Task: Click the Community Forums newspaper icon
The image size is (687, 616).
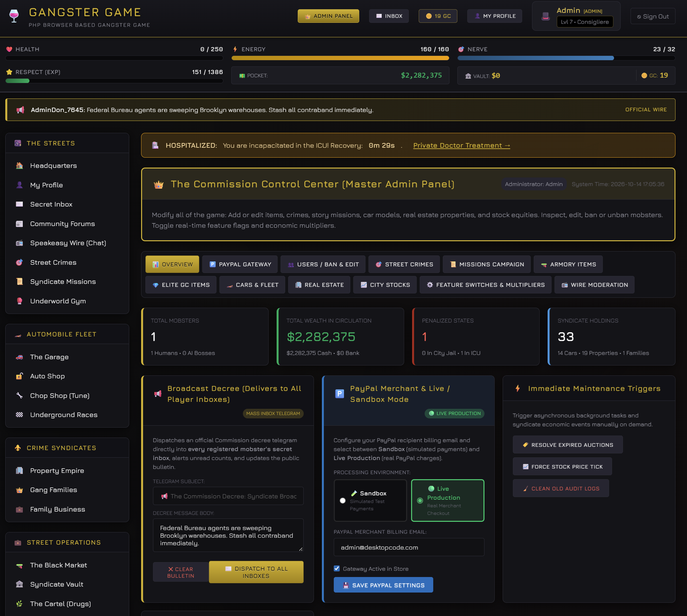Action: [x=19, y=224]
